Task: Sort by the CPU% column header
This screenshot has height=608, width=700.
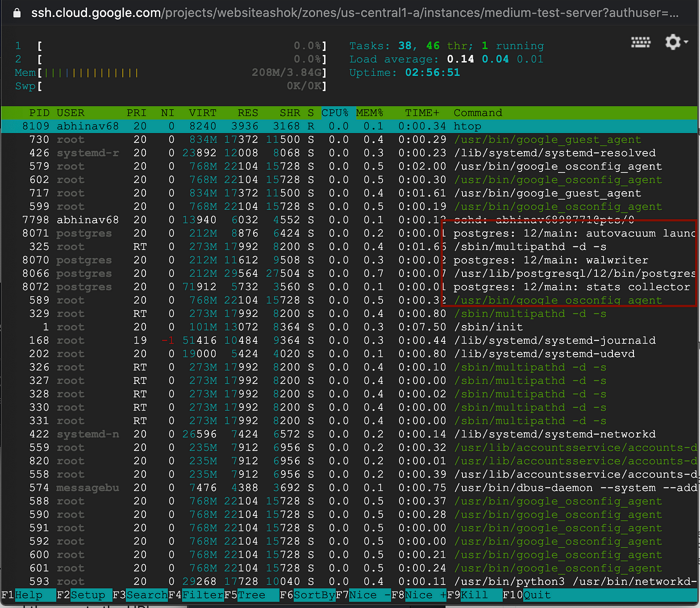Action: click(335, 113)
